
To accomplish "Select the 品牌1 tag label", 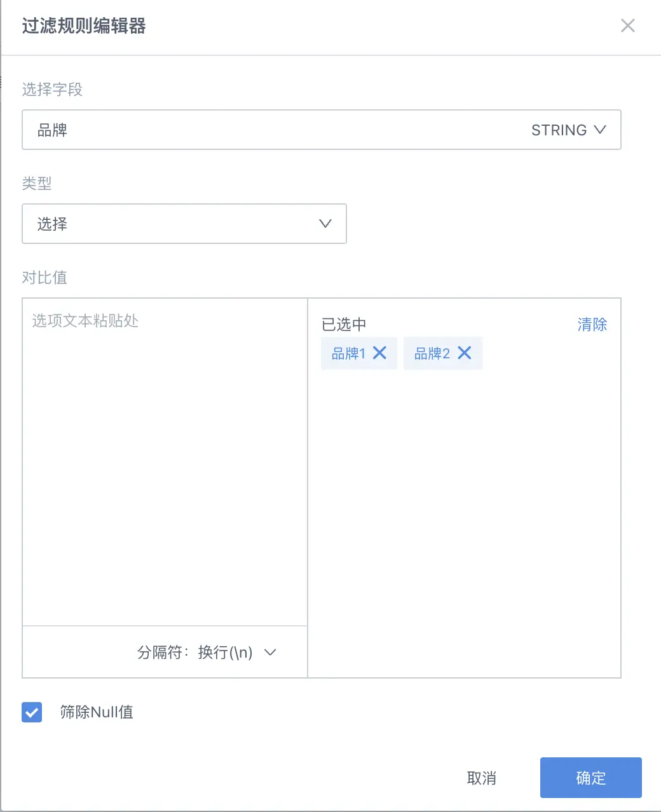I will point(349,353).
